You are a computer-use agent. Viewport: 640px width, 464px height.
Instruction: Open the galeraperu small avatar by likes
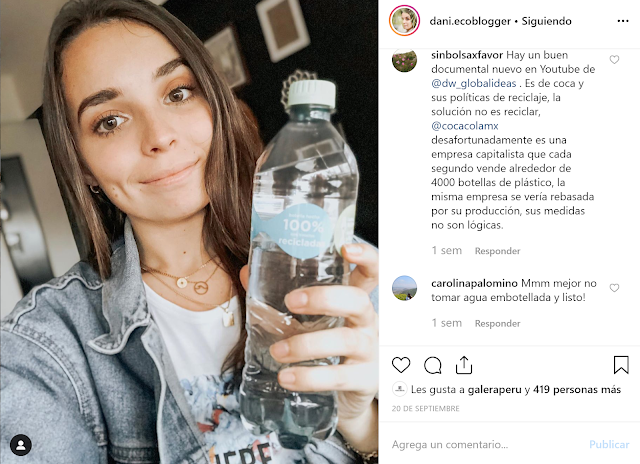tap(400, 389)
